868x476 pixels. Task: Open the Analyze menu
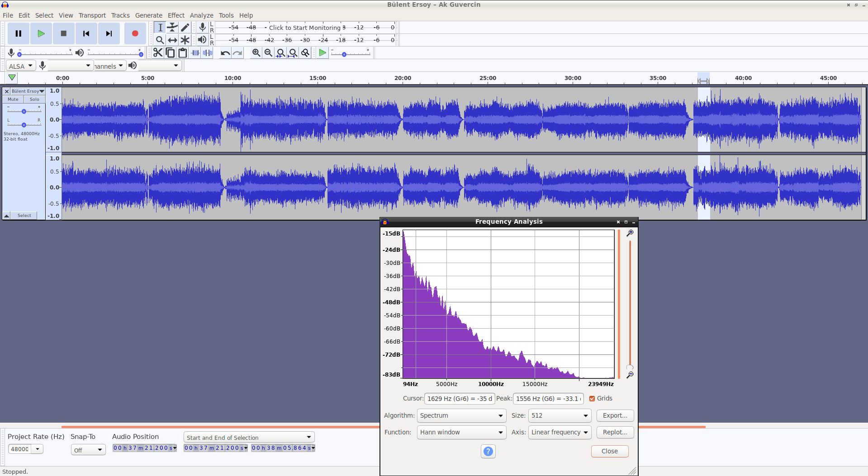201,15
